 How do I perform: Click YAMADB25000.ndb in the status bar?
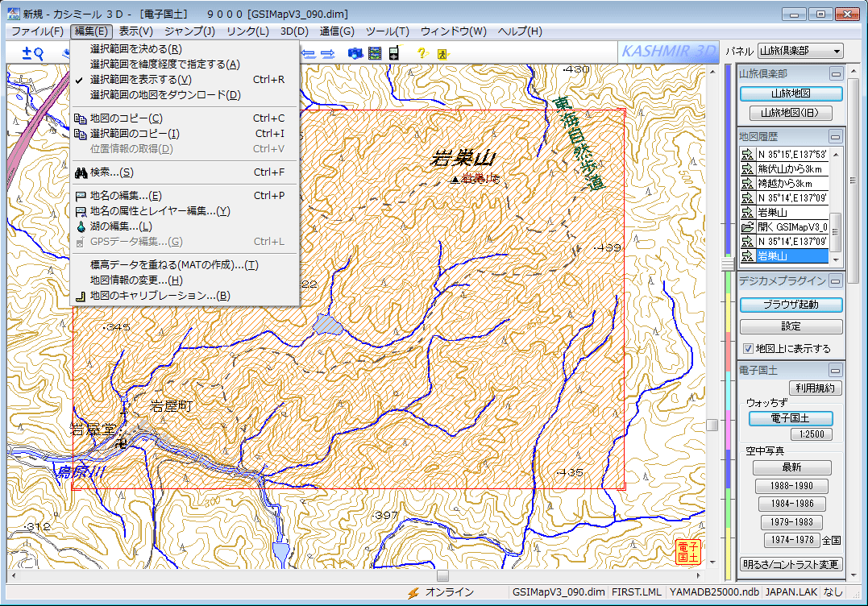tap(713, 592)
